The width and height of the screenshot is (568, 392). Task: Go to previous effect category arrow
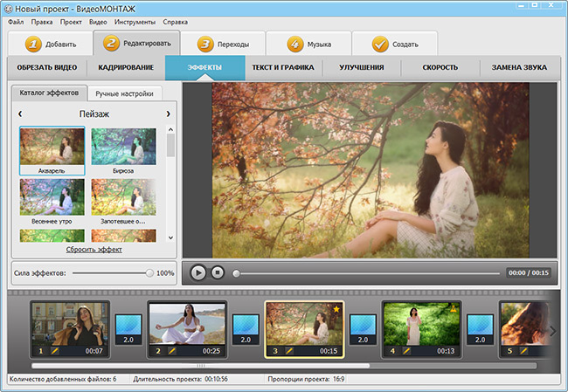pyautogui.click(x=20, y=114)
